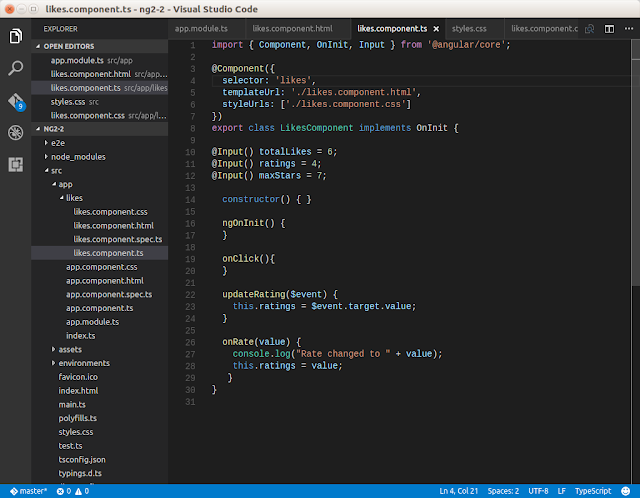Click the warnings count icon in status bar

[78, 491]
